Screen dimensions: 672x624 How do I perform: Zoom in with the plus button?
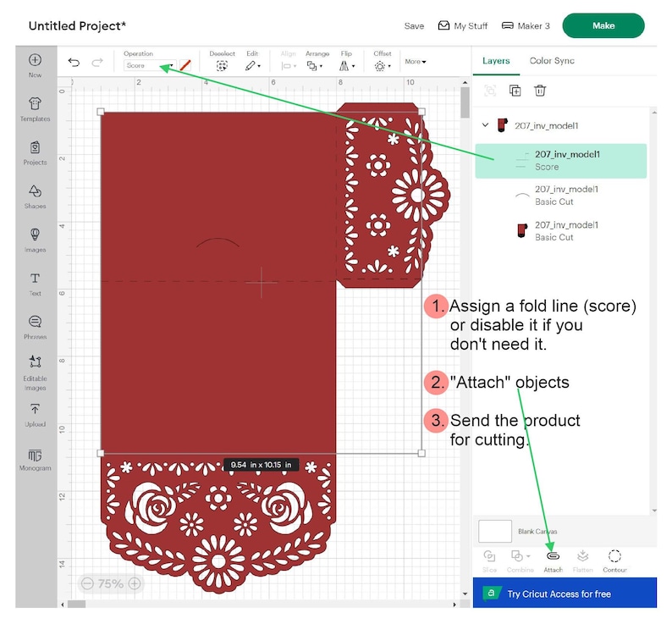tap(135, 583)
